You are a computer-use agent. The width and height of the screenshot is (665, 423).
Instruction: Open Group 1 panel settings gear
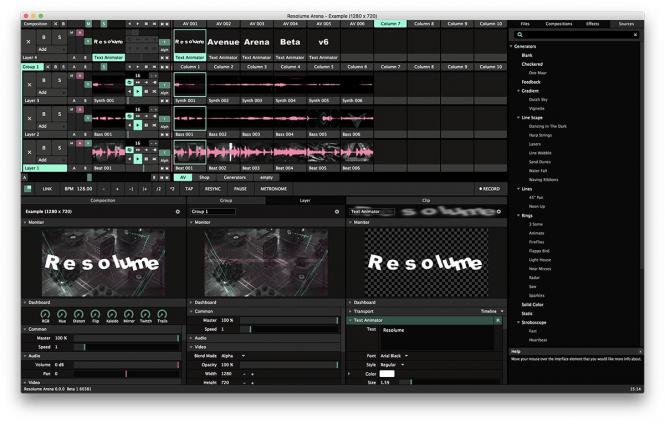point(337,211)
